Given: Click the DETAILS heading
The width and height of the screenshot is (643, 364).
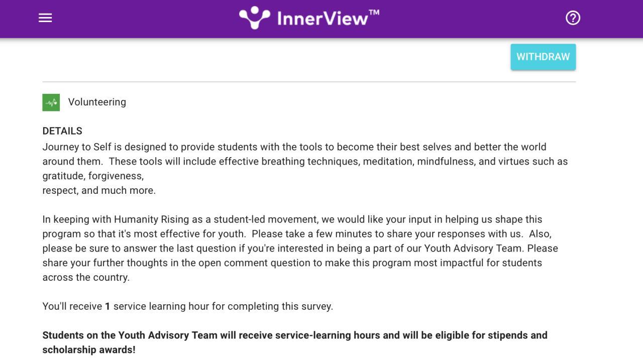Looking at the screenshot, I should (x=62, y=131).
